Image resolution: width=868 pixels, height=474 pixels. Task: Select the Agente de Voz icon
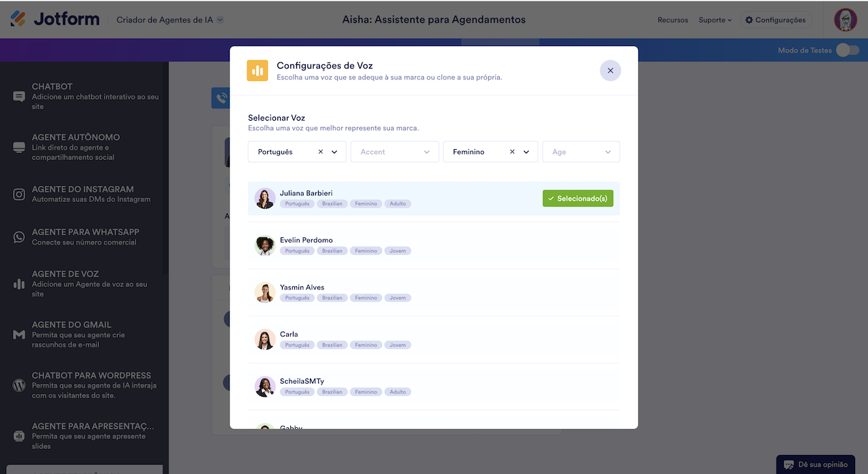coord(19,284)
